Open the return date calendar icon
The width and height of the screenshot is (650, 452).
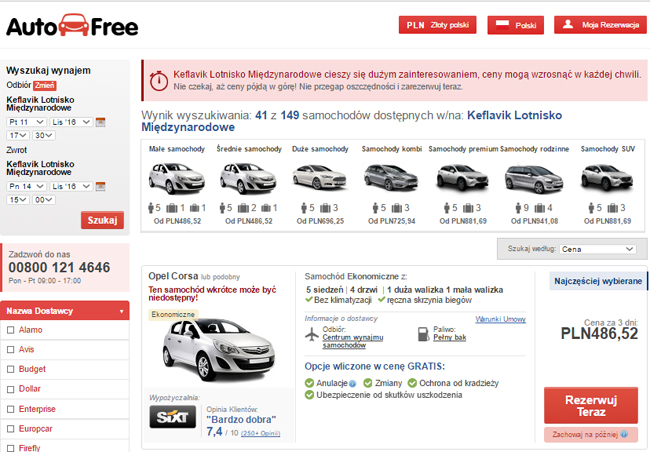(100, 186)
